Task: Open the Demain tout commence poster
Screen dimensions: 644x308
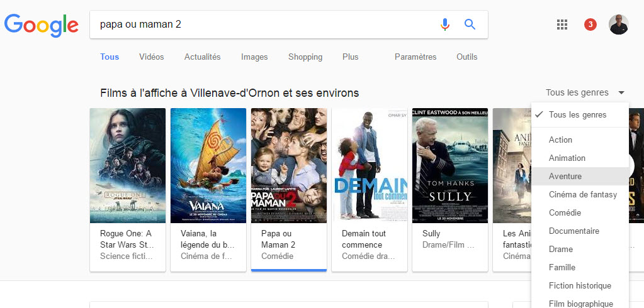Action: pos(370,166)
